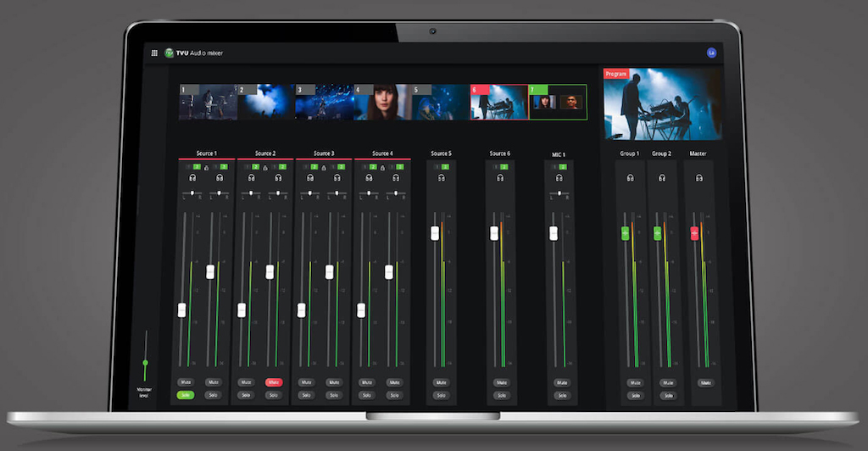Click the TVU Audio mixer title
This screenshot has width=868, height=451.
[199, 53]
